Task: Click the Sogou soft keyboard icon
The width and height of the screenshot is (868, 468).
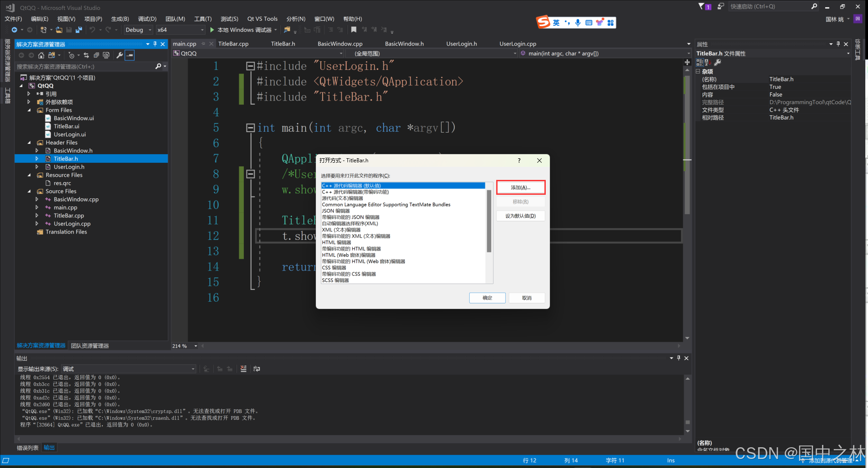Action: (589, 23)
